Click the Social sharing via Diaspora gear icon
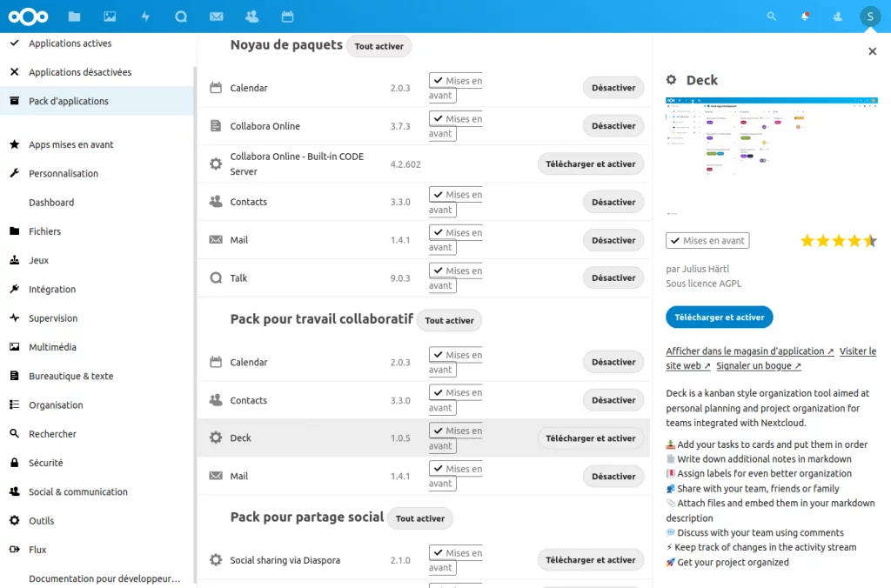The height and width of the screenshot is (588, 891). [216, 559]
